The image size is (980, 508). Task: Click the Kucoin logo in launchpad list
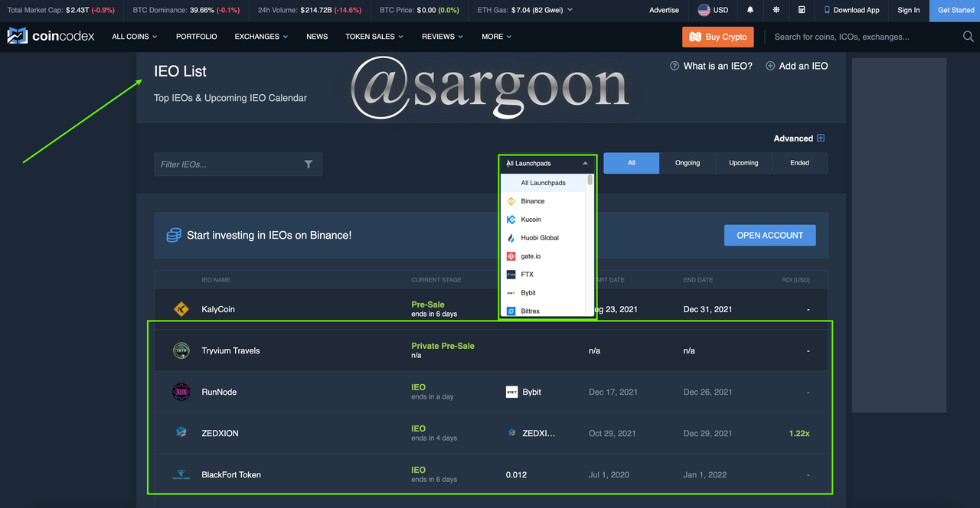pos(511,220)
